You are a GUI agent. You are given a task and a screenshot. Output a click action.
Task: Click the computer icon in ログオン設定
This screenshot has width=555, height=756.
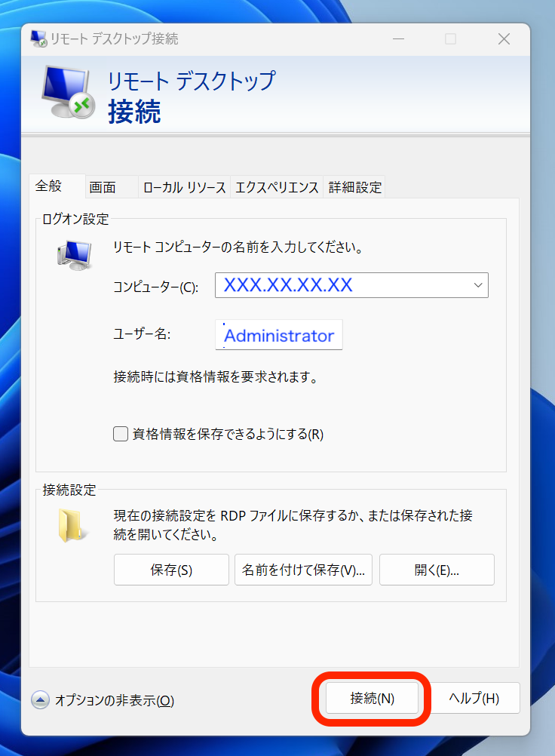(74, 257)
